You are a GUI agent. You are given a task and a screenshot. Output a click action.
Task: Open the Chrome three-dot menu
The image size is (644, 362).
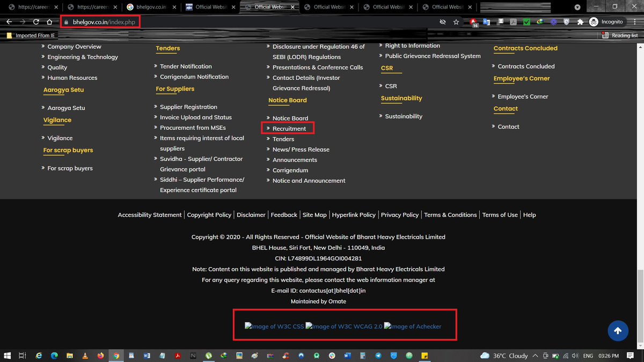pyautogui.click(x=635, y=22)
